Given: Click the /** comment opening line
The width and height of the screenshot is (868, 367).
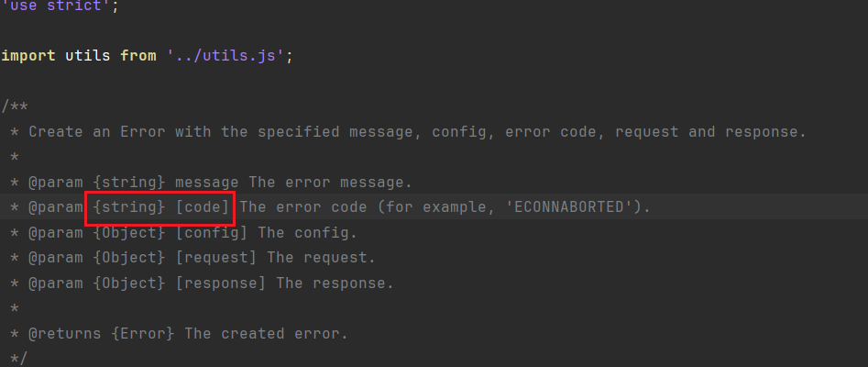Looking at the screenshot, I should [15, 106].
